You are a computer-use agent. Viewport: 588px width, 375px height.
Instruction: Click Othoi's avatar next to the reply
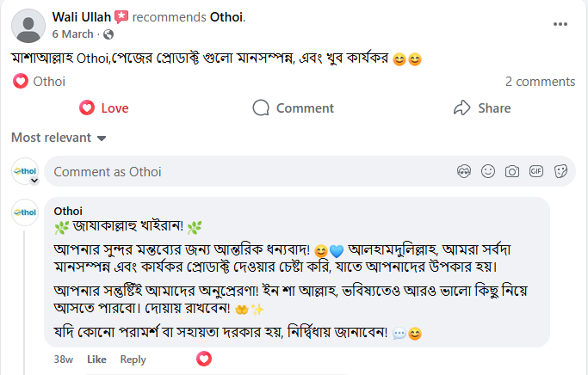pos(25,211)
